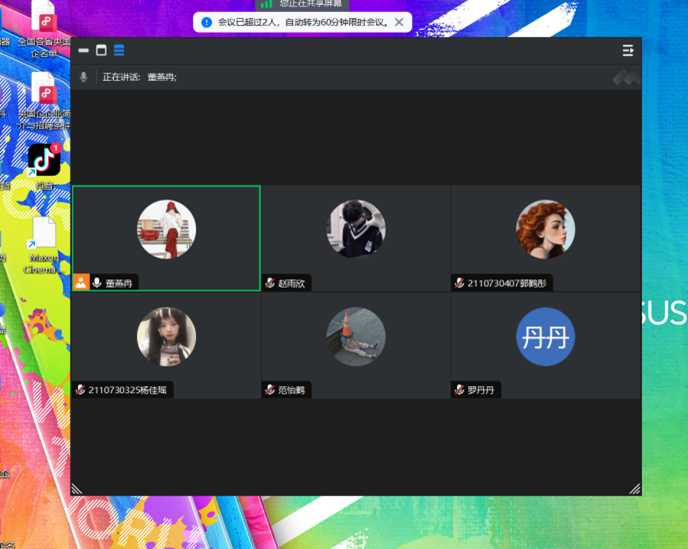
Task: Select the blue 丹丹 avatar circle
Action: pyautogui.click(x=545, y=337)
